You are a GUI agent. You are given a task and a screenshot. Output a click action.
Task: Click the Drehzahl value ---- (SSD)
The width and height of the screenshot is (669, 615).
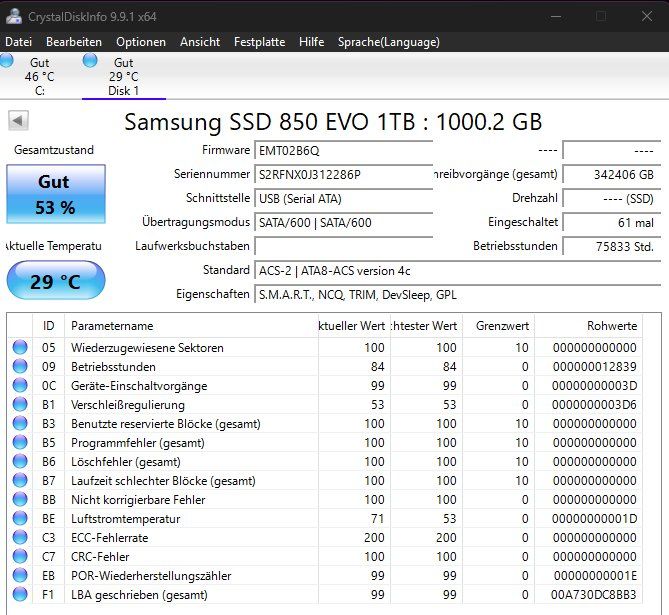(x=612, y=198)
